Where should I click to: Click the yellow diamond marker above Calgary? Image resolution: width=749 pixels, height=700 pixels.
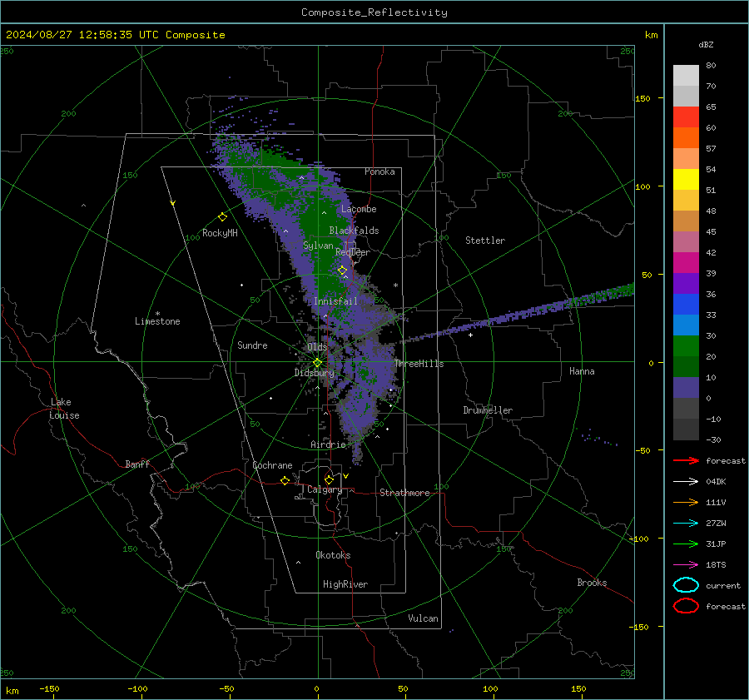click(329, 479)
